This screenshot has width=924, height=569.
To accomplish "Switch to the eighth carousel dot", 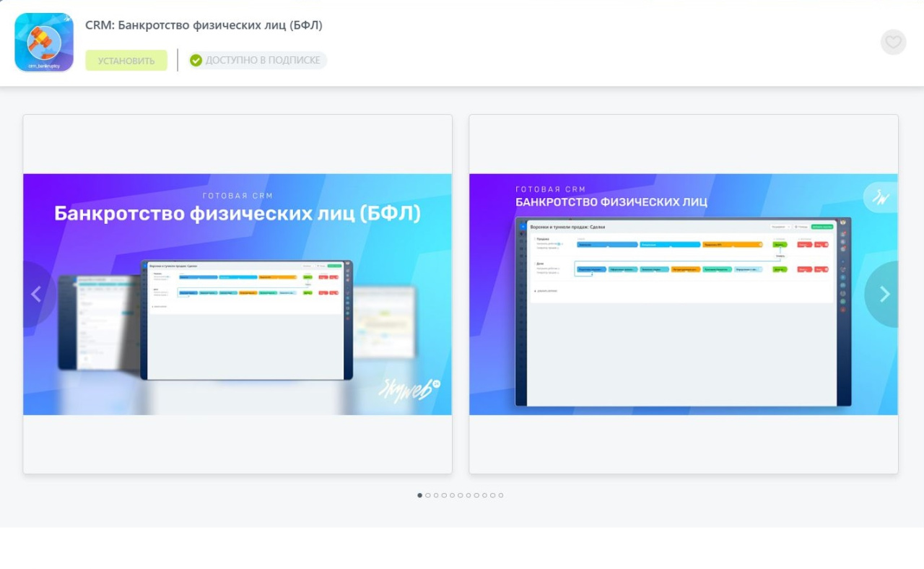I will point(476,495).
